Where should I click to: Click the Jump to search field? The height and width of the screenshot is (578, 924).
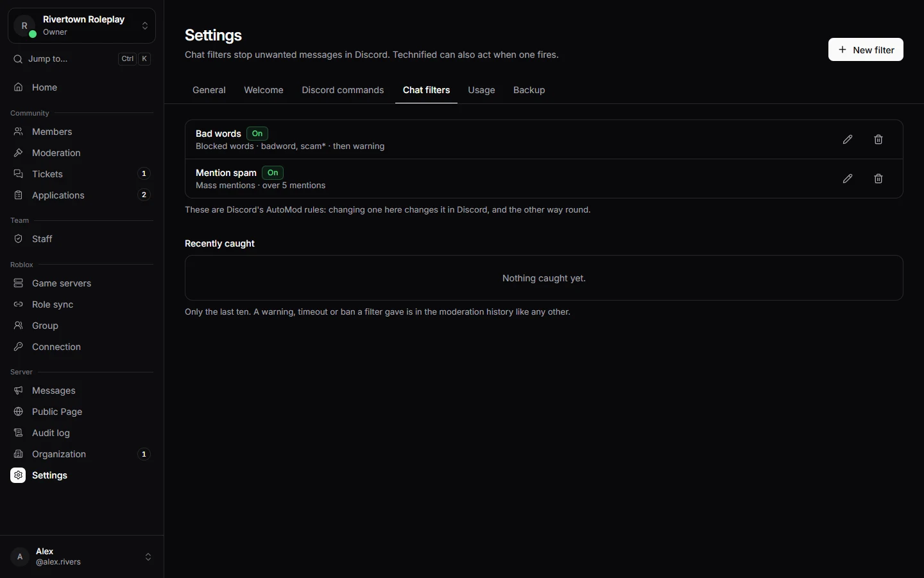81,59
